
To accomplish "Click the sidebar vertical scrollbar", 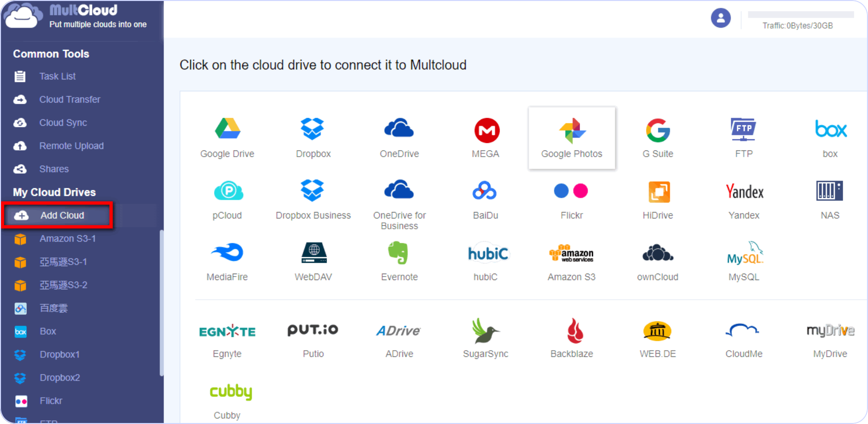I will click(161, 303).
